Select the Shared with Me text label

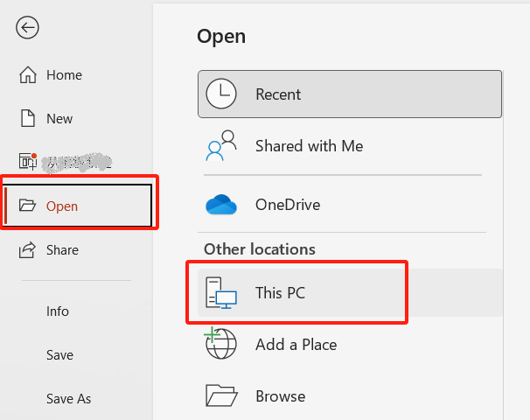[309, 146]
